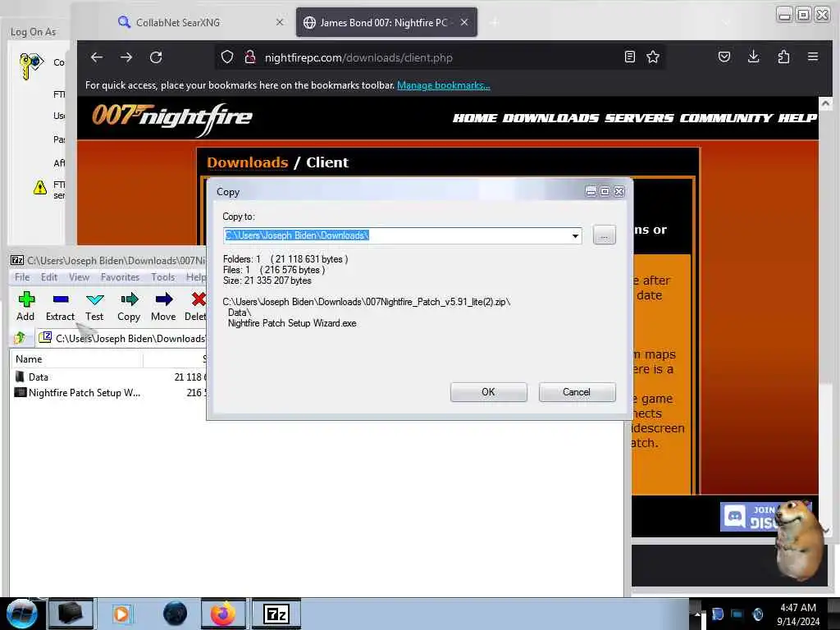Open the 7-Zip View menu
Viewport: 840px width, 630px height.
click(x=79, y=277)
